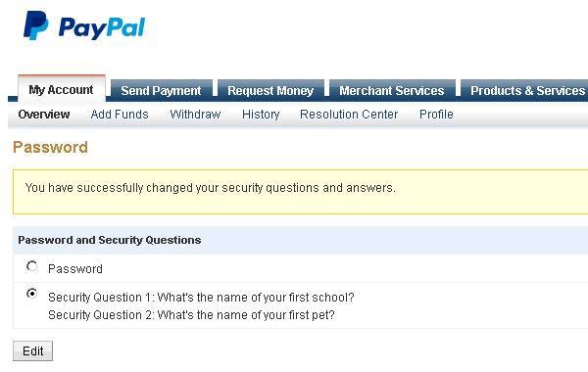The width and height of the screenshot is (588, 372).
Task: Open the Resolution Center link
Action: pyautogui.click(x=349, y=115)
